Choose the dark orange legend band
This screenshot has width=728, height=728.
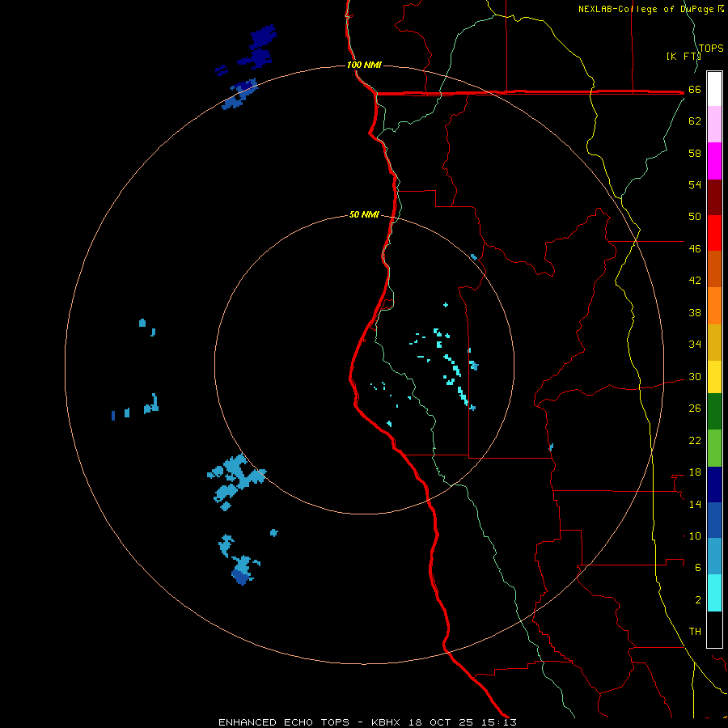(714, 269)
